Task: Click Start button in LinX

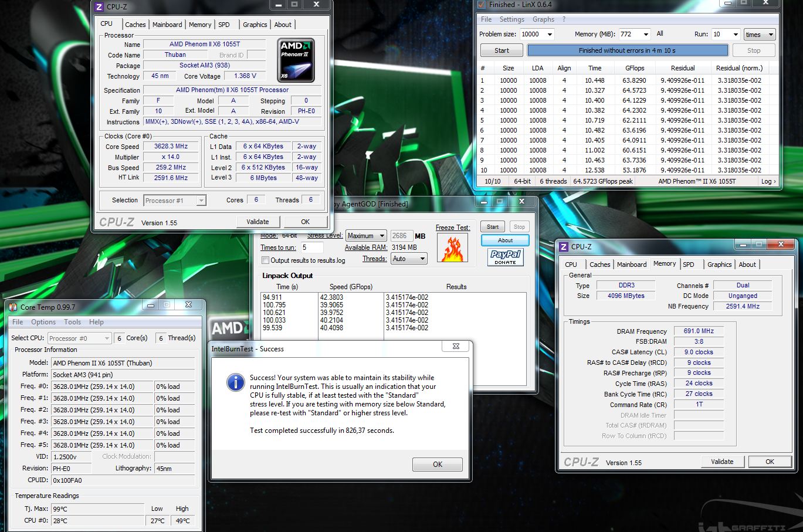Action: click(x=502, y=50)
